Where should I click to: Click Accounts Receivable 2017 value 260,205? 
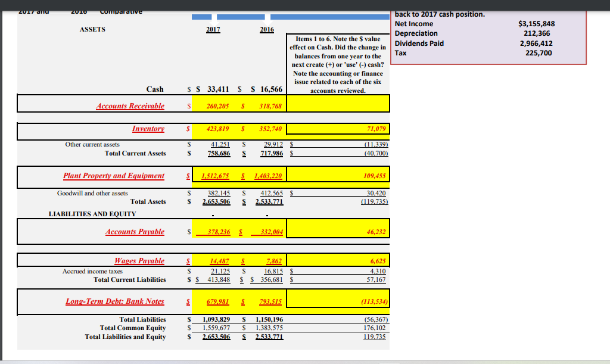click(x=217, y=106)
